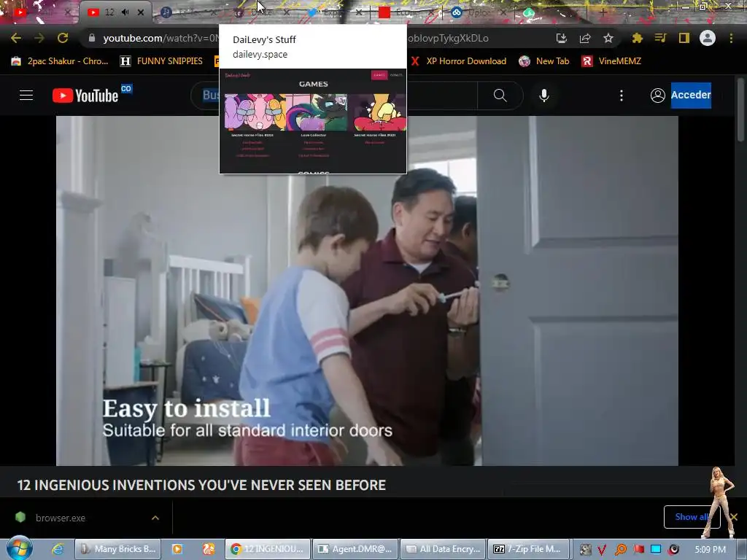Expand browser.exe download options chevron
Screen dimensions: 747x560
pyautogui.click(x=155, y=518)
